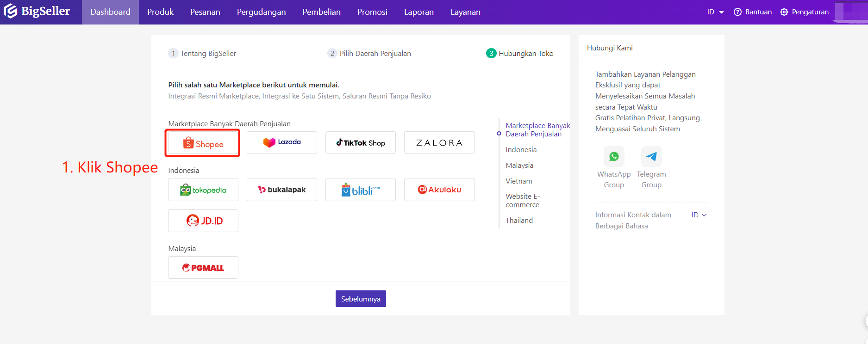The width and height of the screenshot is (868, 344).
Task: Expand contact language ID dropdown
Action: (699, 215)
